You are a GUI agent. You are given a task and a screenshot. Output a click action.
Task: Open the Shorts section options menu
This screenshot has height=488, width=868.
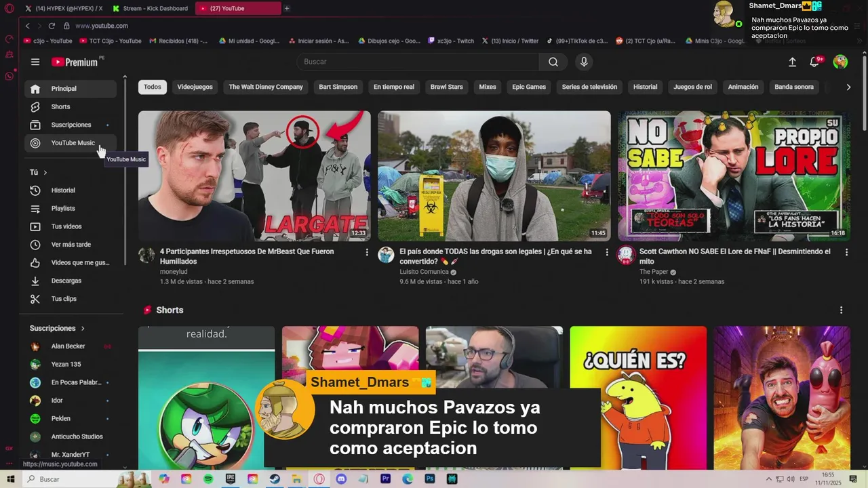pos(842,310)
